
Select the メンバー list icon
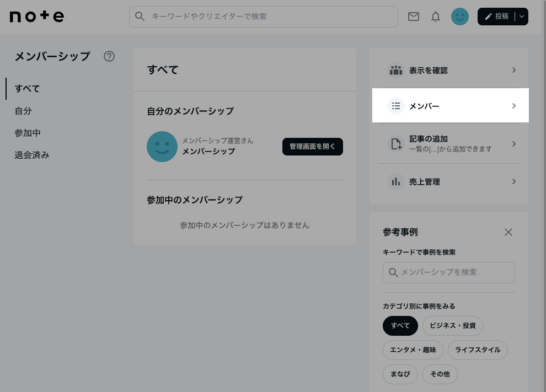[x=396, y=105]
